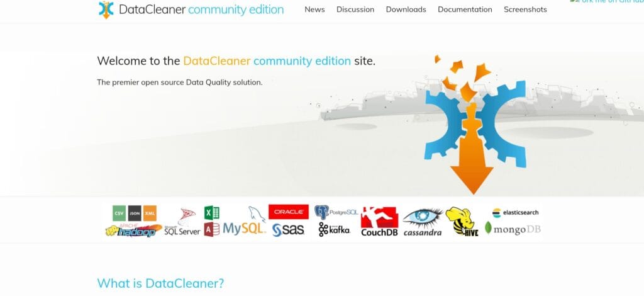Open the Documentation page
The height and width of the screenshot is (296, 644).
(465, 9)
